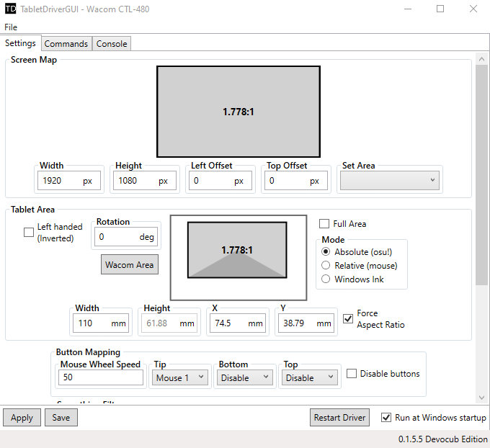The width and height of the screenshot is (490, 448).
Task: Click the Left Offset input field
Action: pyautogui.click(x=220, y=181)
